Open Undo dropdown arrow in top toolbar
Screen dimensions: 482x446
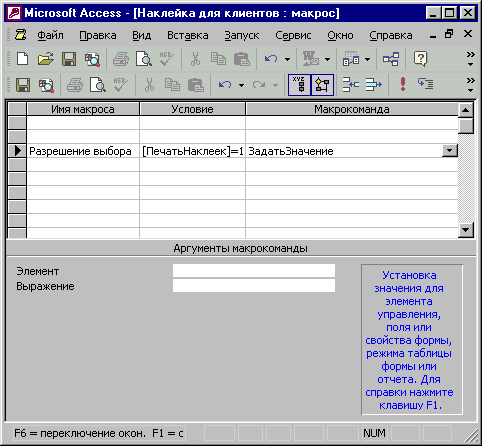click(287, 60)
